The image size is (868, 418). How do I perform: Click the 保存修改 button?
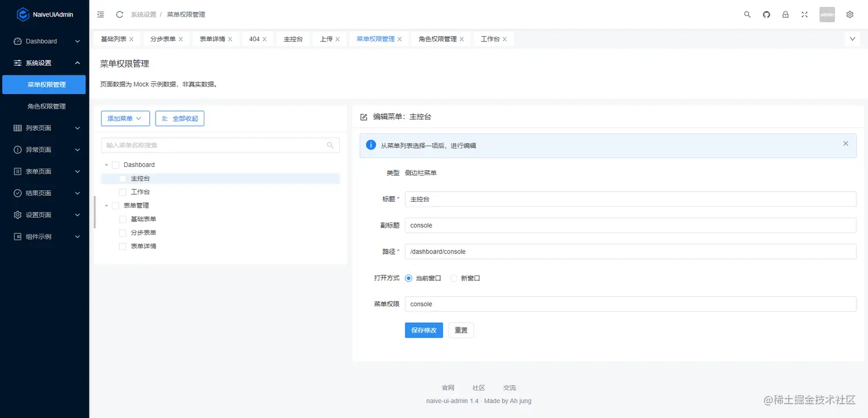pyautogui.click(x=424, y=330)
